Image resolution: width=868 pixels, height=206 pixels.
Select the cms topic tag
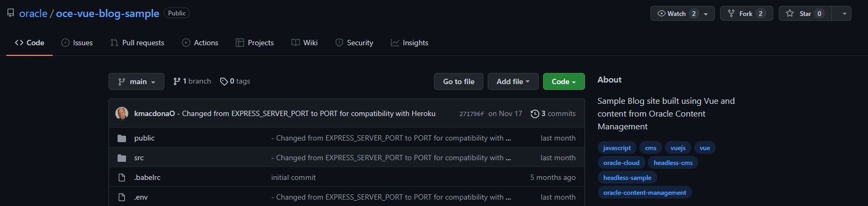(x=650, y=148)
